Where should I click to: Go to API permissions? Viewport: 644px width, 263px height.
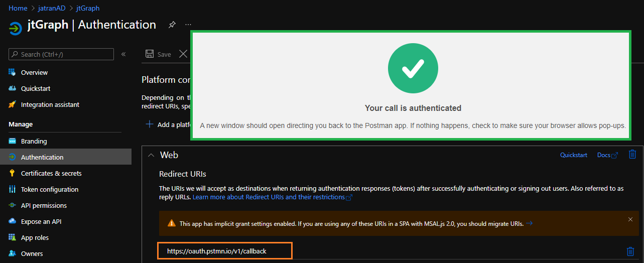[x=44, y=205]
